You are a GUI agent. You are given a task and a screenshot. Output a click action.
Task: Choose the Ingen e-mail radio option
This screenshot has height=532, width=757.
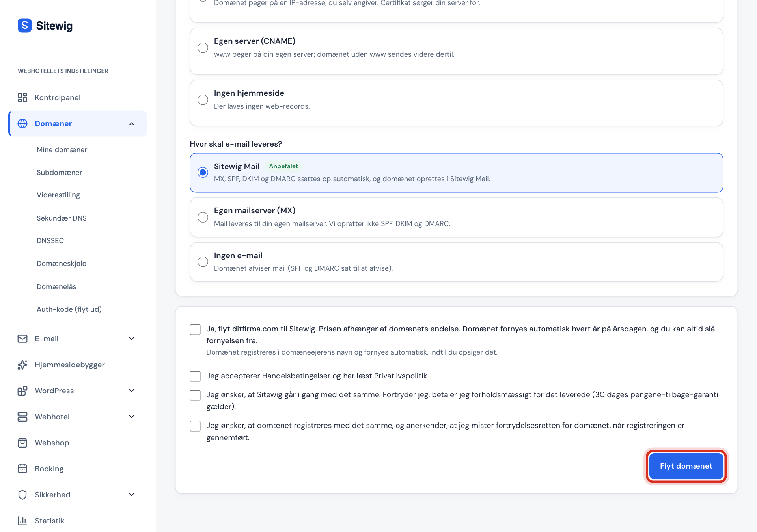tap(203, 262)
